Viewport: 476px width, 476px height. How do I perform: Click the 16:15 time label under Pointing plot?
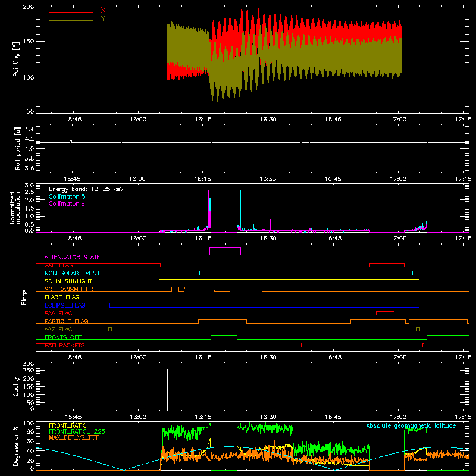coord(203,120)
